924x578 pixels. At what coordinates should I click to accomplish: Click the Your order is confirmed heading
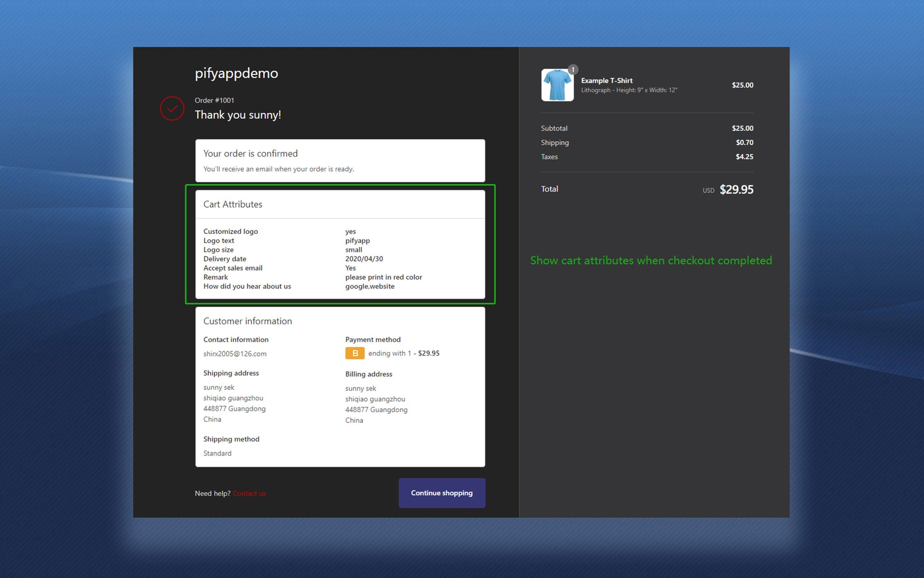[x=250, y=154]
